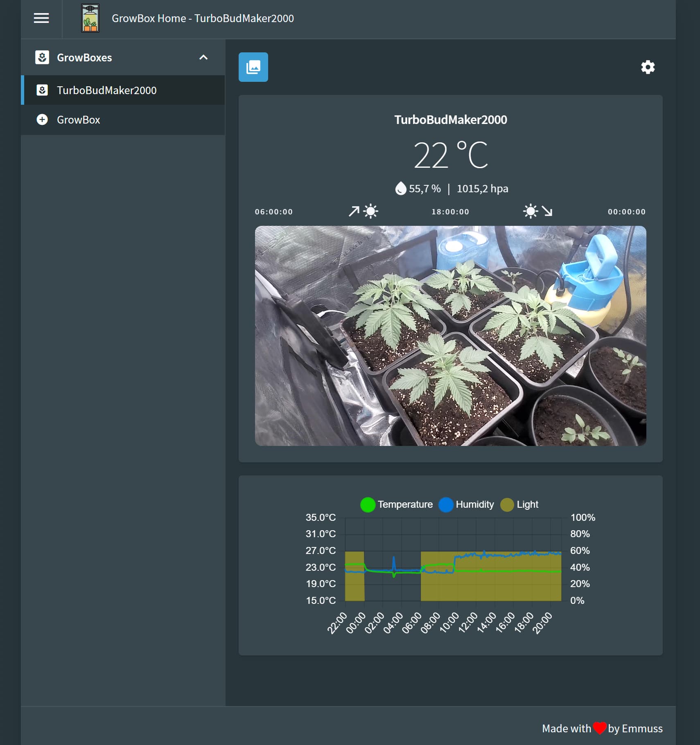The height and width of the screenshot is (745, 700).
Task: Click the plus icon to add GrowBox
Action: (x=42, y=119)
